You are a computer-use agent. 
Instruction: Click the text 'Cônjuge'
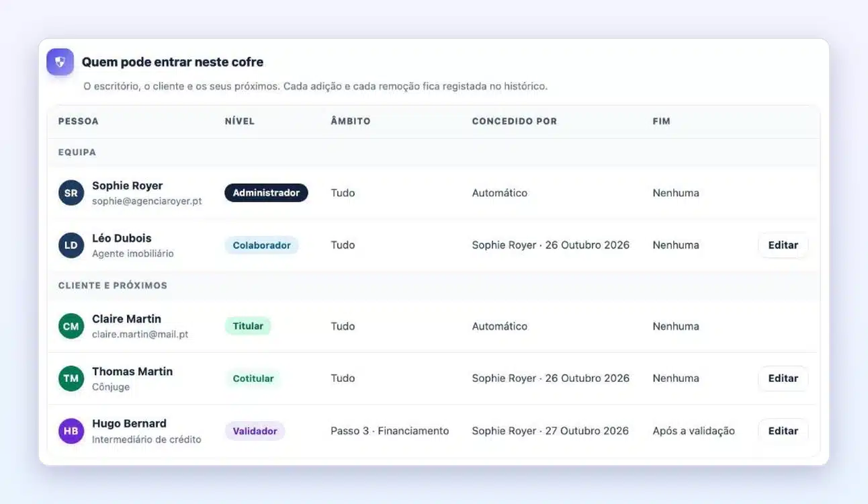111,386
